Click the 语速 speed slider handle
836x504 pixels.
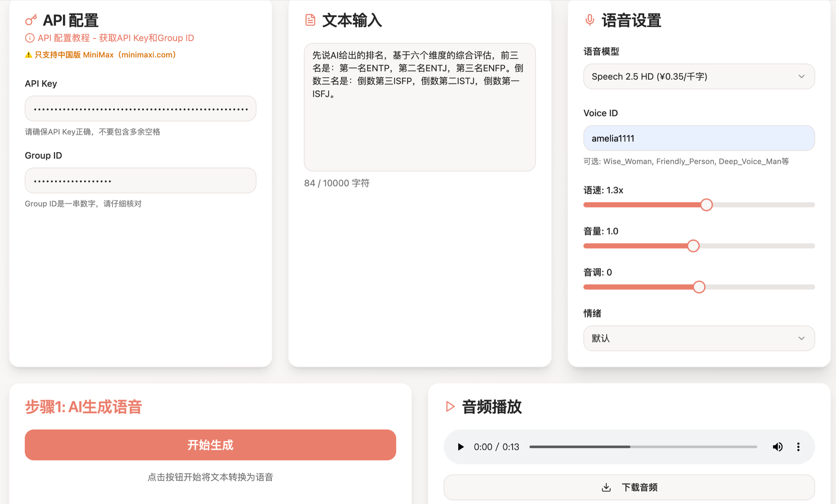click(706, 205)
